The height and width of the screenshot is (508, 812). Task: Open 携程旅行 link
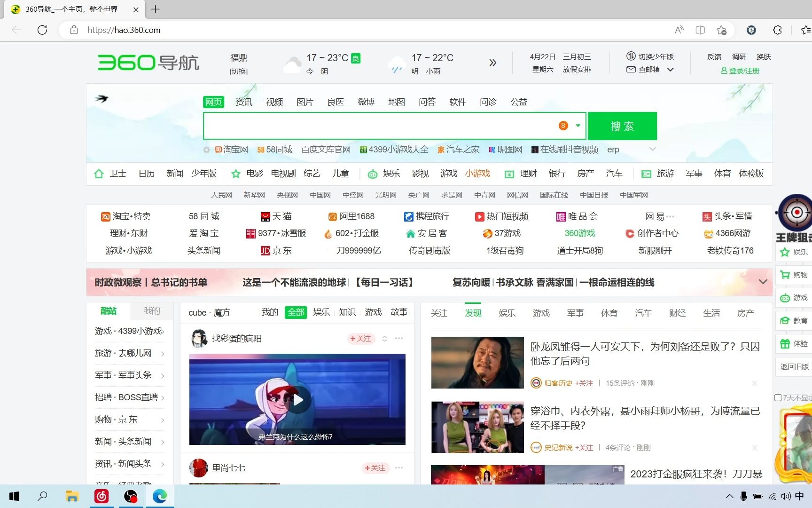pos(427,216)
